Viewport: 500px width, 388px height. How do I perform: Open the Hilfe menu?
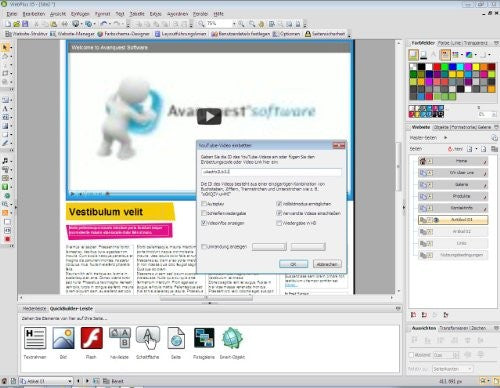click(x=219, y=14)
